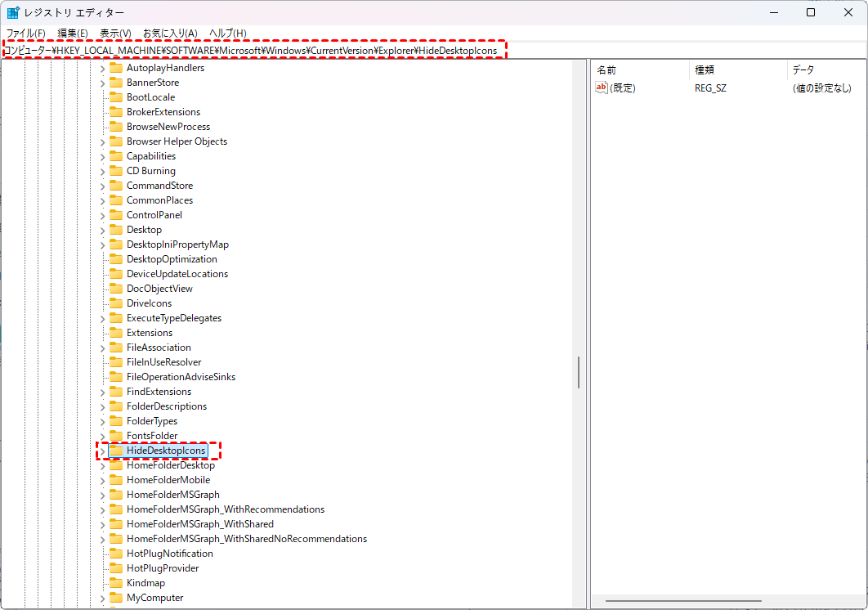Select the Desktop registry key

click(x=144, y=230)
